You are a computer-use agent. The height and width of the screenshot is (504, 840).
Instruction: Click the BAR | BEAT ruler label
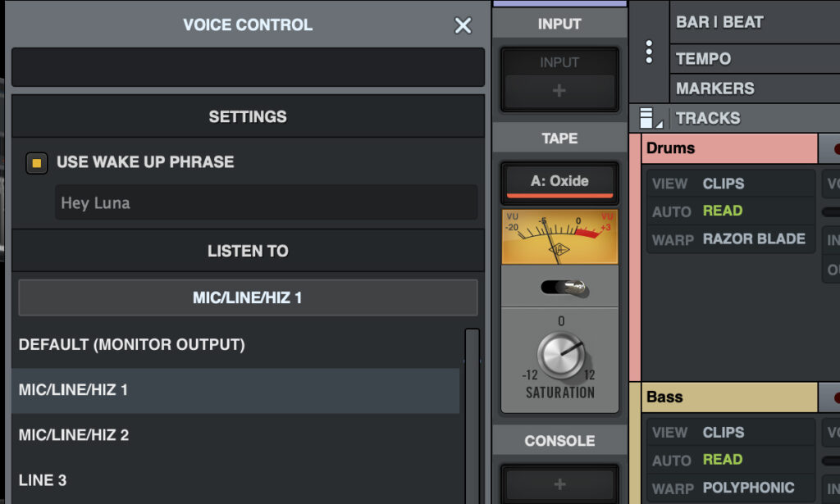[719, 22]
